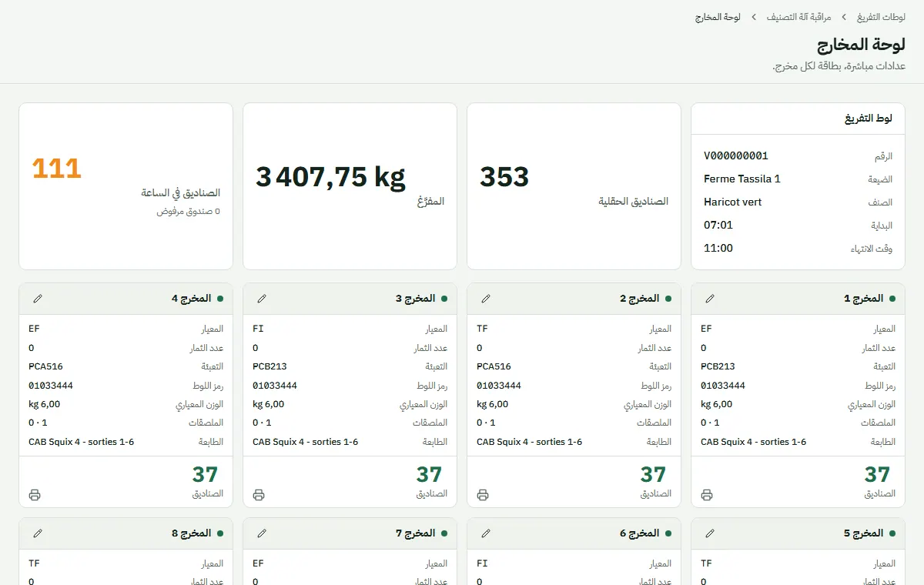Click the kg 6,00 standard weight in المخرج 4
924x585 pixels.
[x=44, y=404]
